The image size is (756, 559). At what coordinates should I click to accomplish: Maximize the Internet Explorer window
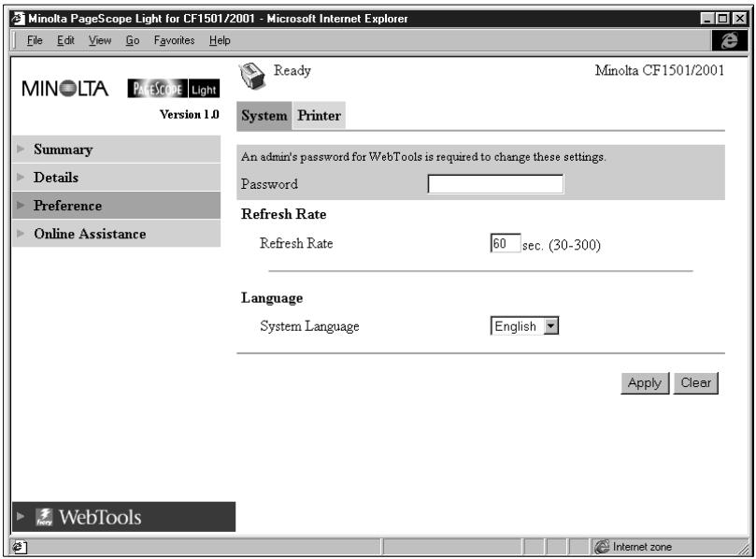722,19
